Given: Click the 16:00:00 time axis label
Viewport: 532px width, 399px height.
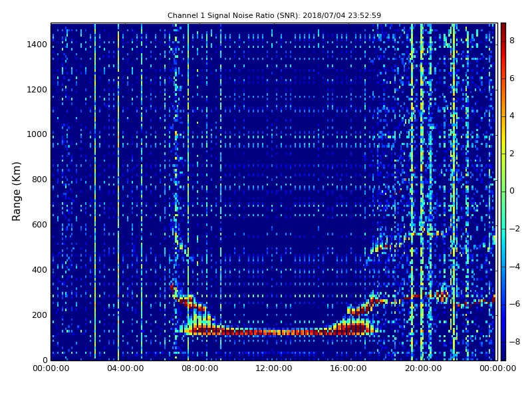Looking at the screenshot, I should [x=348, y=368].
